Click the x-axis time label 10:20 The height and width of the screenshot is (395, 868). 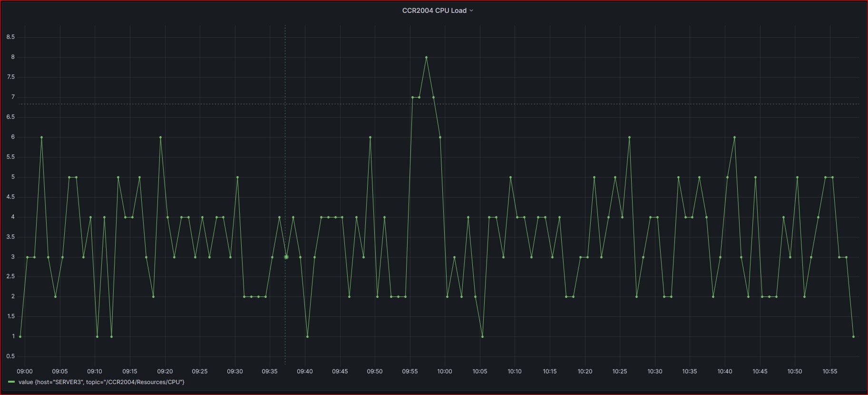(585, 371)
